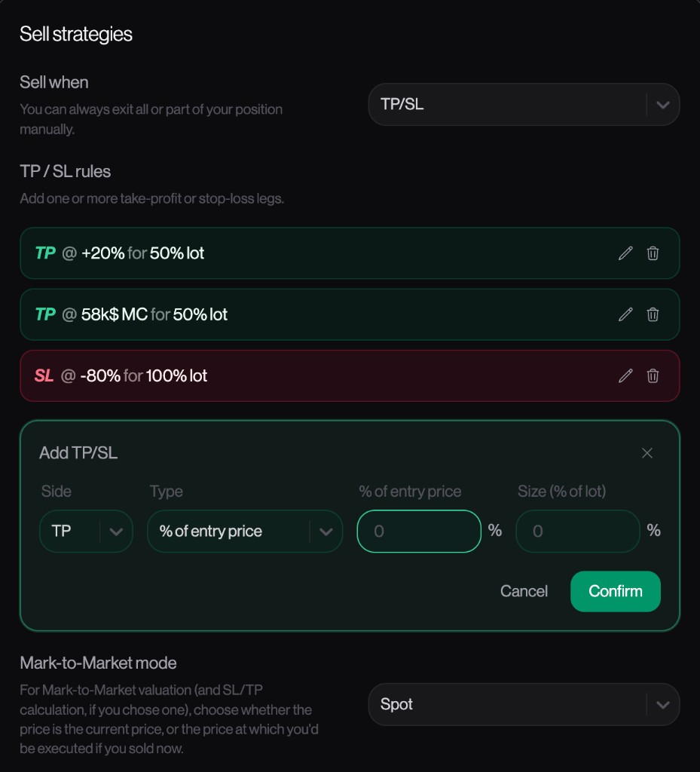Screen dimensions: 700x772
Task: Delete the SL -80% rule
Action: pos(653,375)
